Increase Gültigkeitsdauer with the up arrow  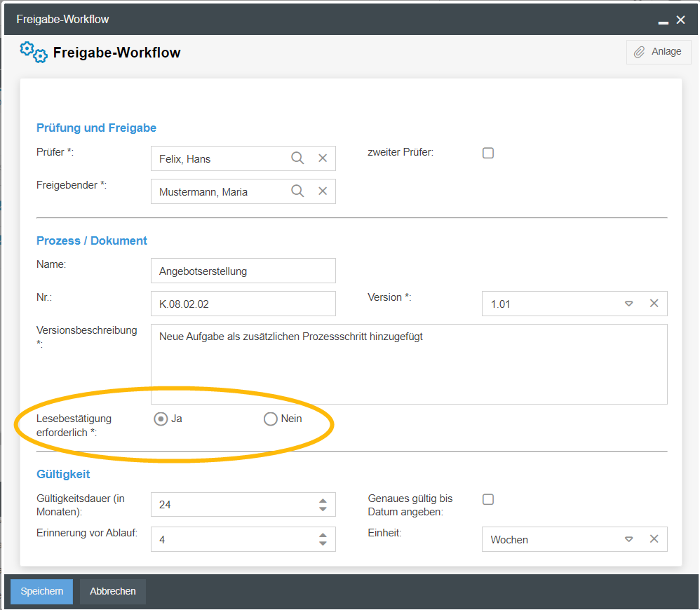click(323, 501)
